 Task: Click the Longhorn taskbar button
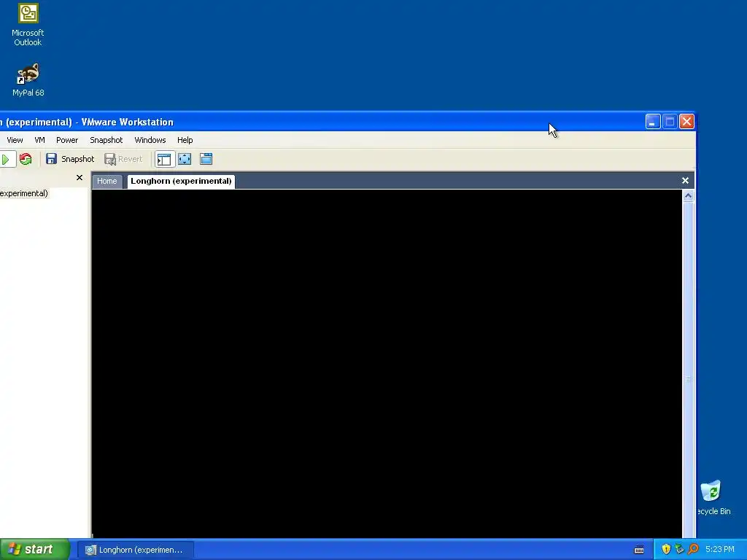(x=135, y=550)
